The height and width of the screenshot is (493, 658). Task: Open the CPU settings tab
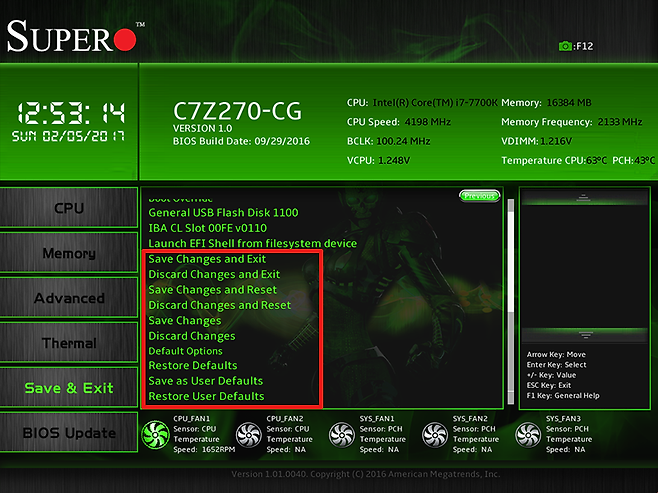(69, 208)
